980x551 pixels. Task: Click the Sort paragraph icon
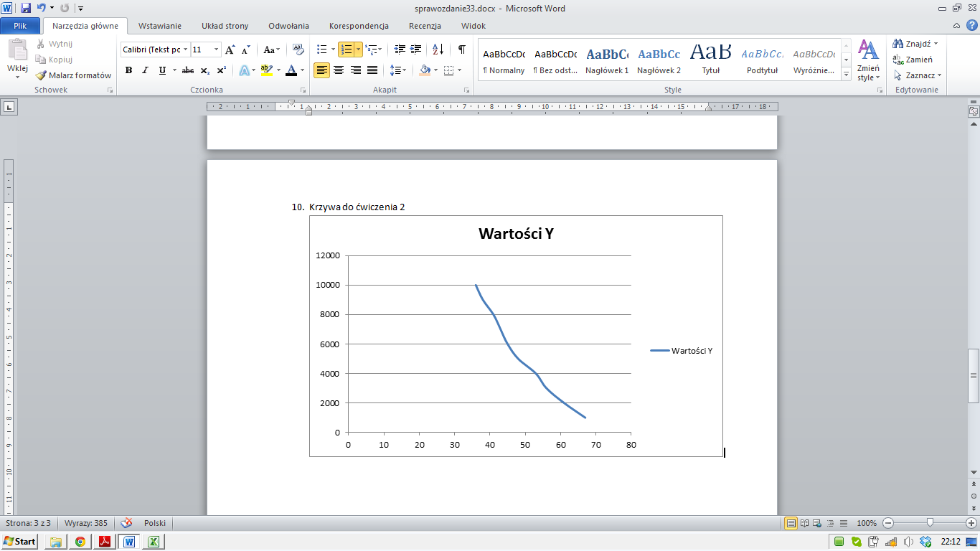click(x=438, y=50)
